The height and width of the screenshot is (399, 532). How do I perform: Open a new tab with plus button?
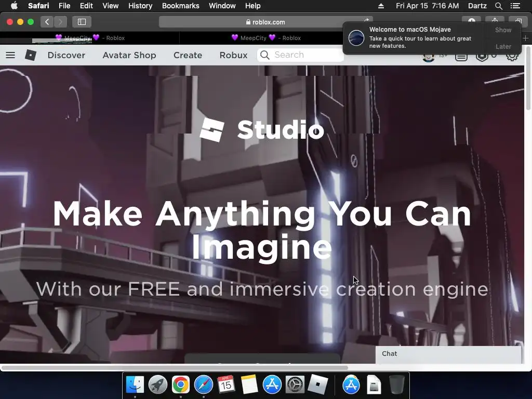525,38
